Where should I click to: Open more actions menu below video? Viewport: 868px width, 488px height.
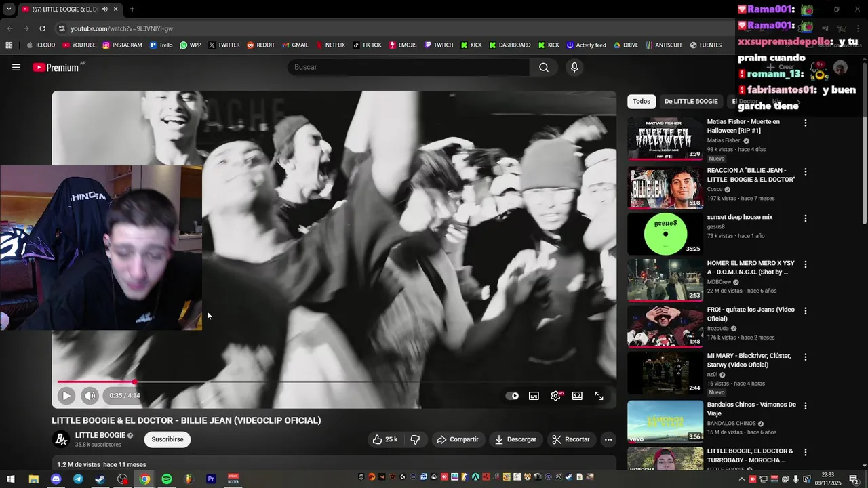608,439
